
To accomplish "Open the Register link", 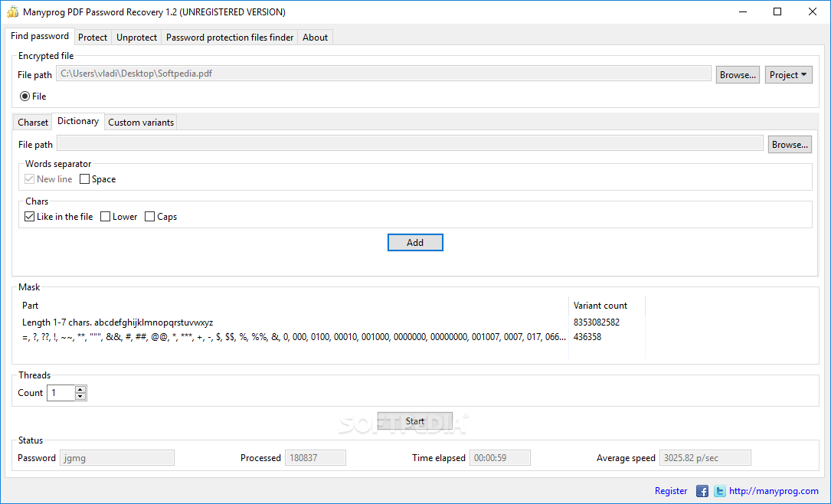I will (671, 491).
